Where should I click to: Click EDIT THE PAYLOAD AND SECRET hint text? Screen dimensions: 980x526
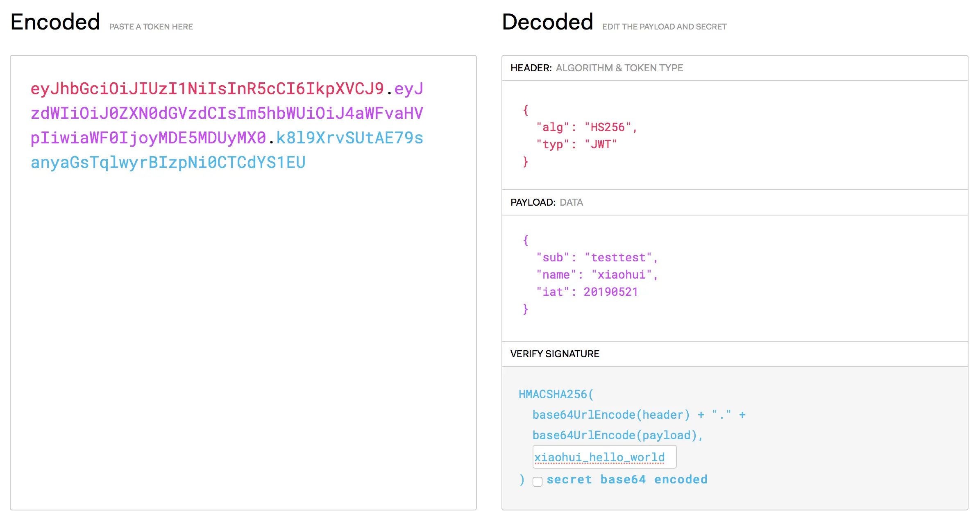click(x=664, y=27)
